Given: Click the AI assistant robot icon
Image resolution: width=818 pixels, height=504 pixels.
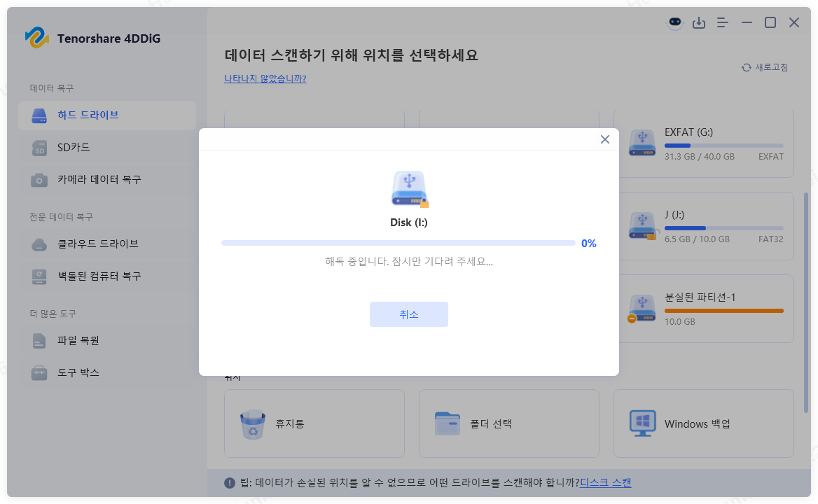Looking at the screenshot, I should pos(674,22).
